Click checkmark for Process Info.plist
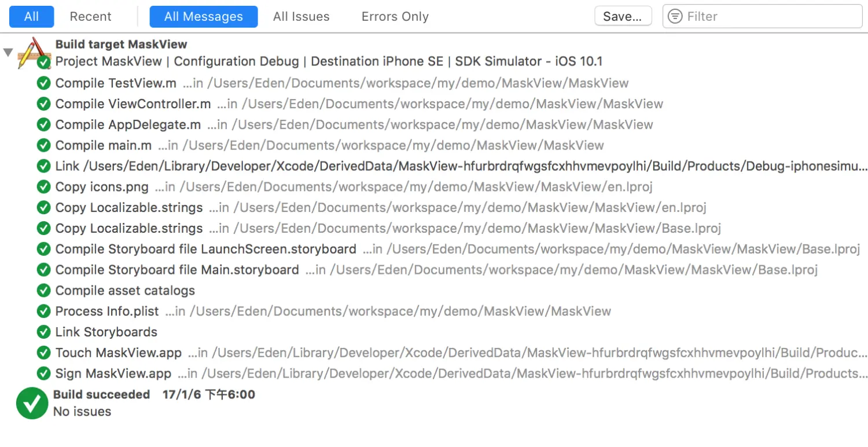Viewport: 868px width, 447px height. pos(43,312)
